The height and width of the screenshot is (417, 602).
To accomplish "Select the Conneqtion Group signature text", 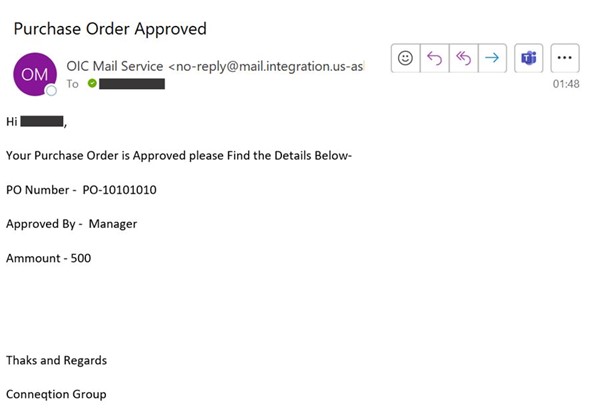I will point(56,394).
